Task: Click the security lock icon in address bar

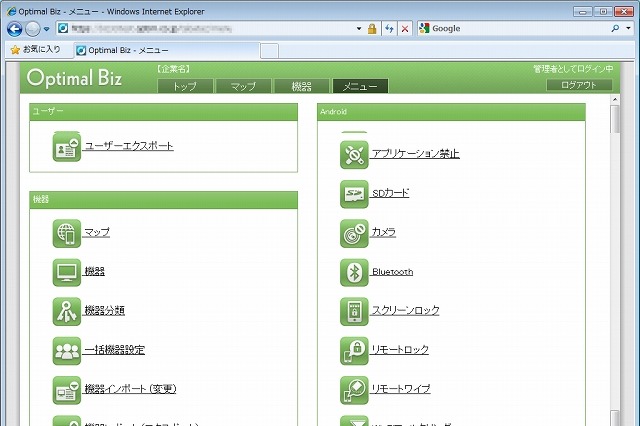Action: tap(372, 29)
